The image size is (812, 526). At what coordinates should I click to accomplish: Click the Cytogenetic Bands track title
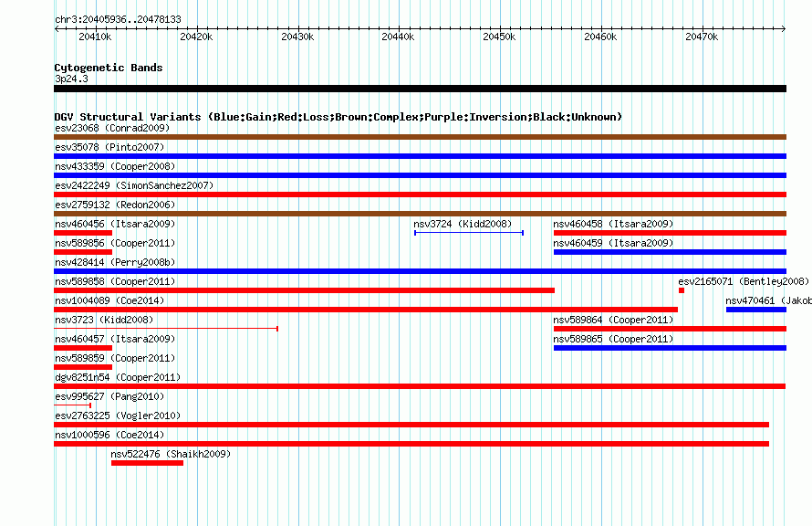click(x=109, y=68)
